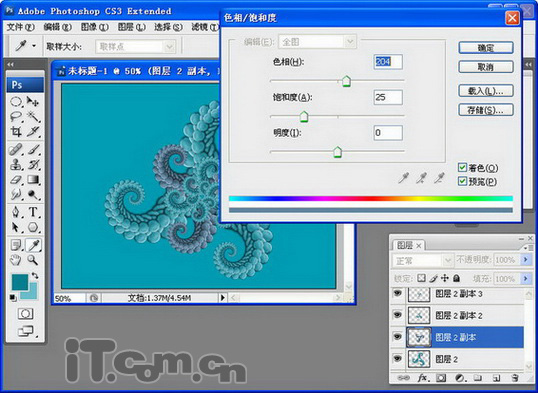This screenshot has height=393, width=538.
Task: Open the 文件(F) menu
Action: 21,27
